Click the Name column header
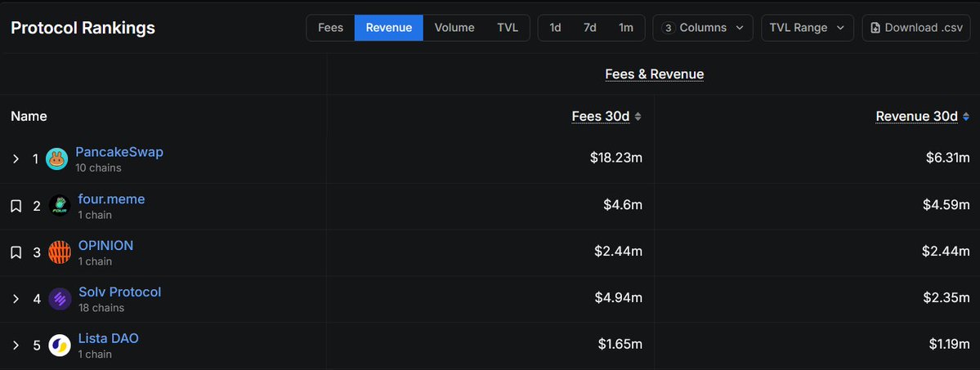 29,116
